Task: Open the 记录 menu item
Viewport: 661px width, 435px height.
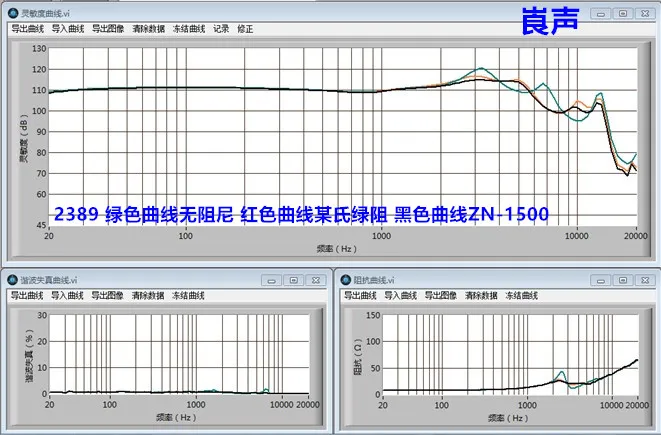Action: click(221, 29)
